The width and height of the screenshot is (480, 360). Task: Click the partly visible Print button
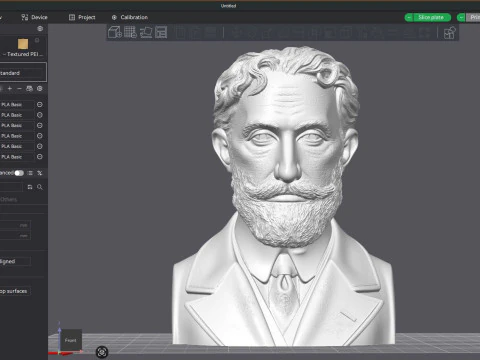pos(473,17)
